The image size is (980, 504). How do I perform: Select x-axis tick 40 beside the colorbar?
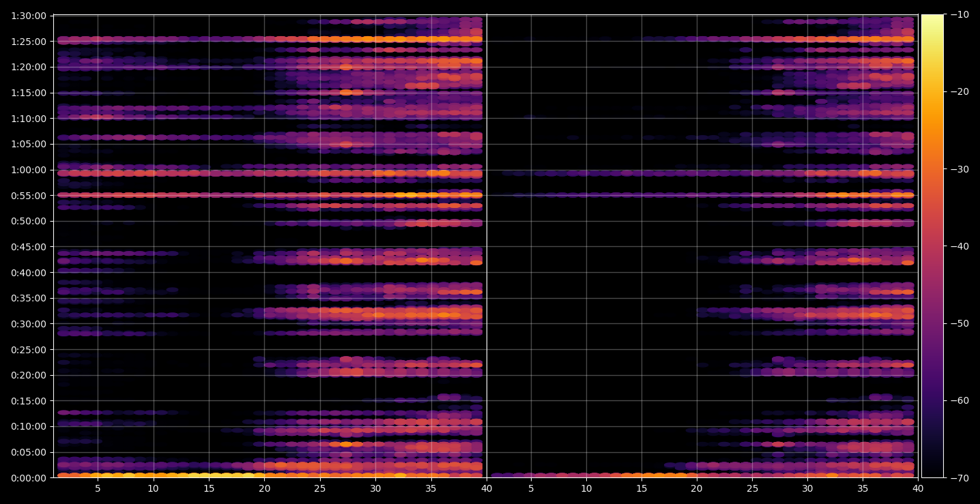click(x=919, y=488)
